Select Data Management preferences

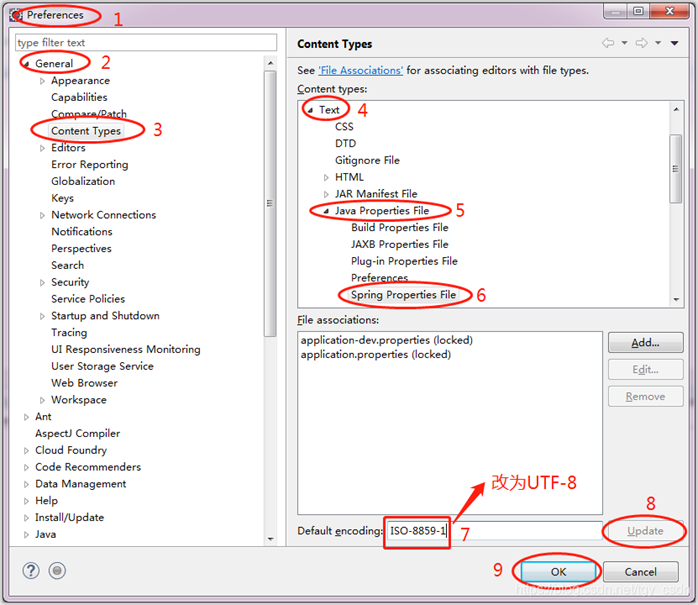click(81, 484)
